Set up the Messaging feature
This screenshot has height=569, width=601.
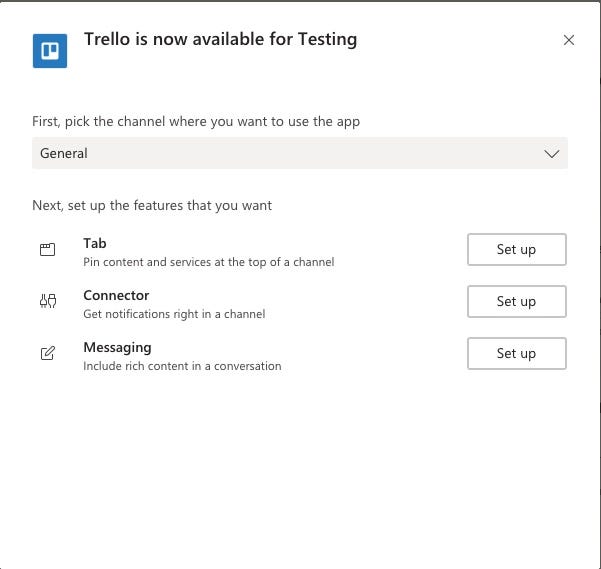point(516,353)
